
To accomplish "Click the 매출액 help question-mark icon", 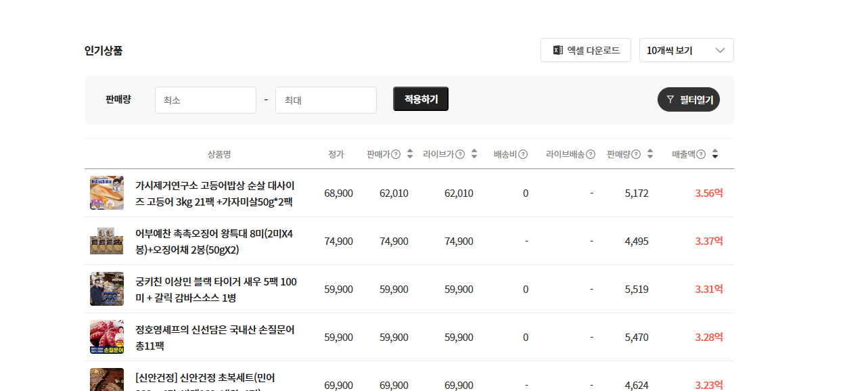I will tap(701, 154).
